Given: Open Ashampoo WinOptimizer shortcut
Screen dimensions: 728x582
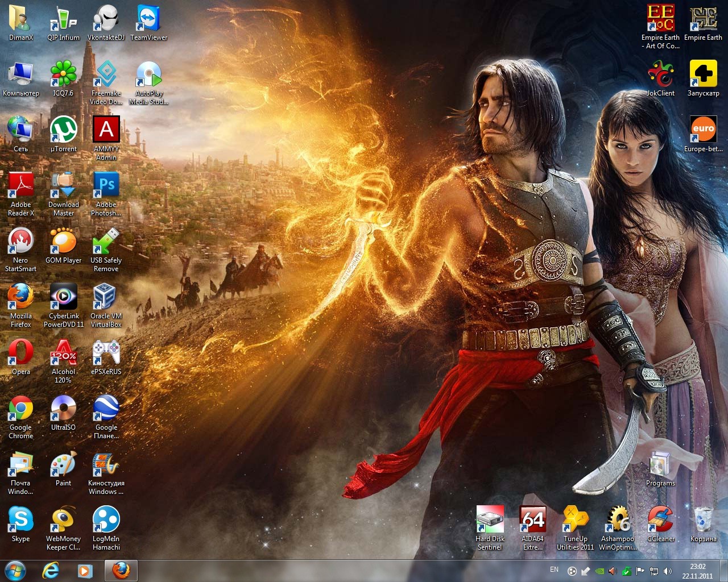Looking at the screenshot, I should [x=618, y=529].
